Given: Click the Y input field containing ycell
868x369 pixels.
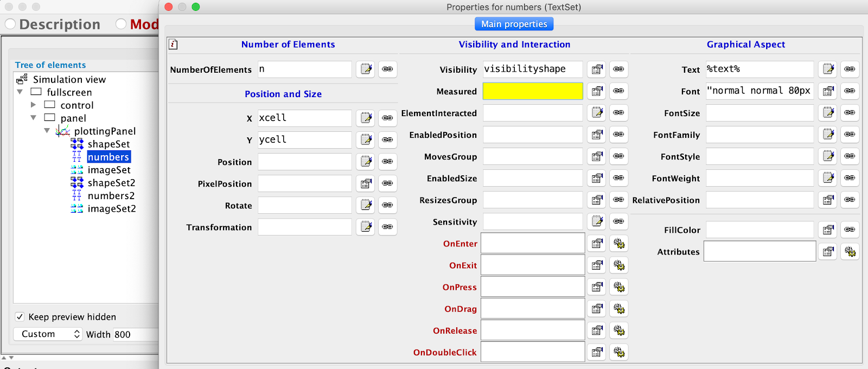Looking at the screenshot, I should 304,139.
